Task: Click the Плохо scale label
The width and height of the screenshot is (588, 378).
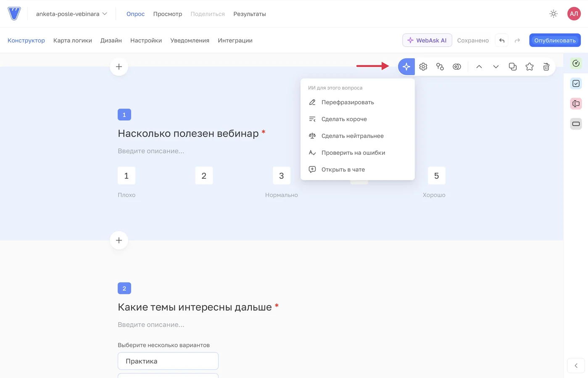Action: [x=127, y=195]
